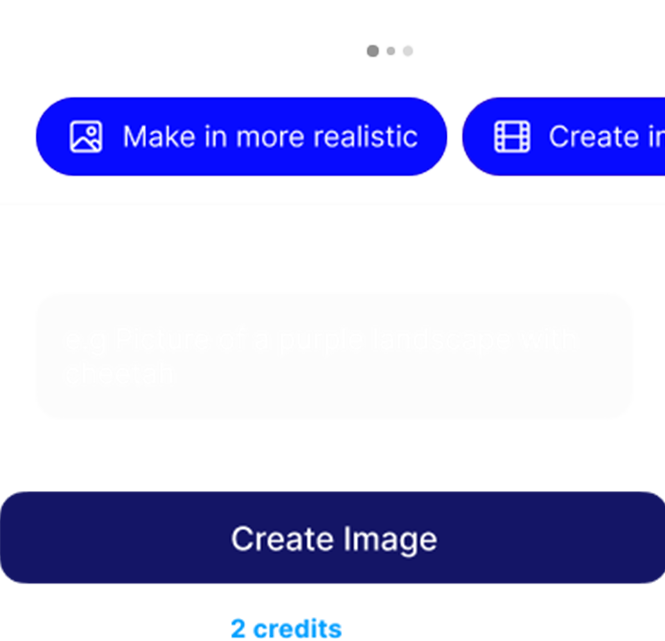Click the "Create Image" text label
Screen dimensions: 665x641
point(334,539)
